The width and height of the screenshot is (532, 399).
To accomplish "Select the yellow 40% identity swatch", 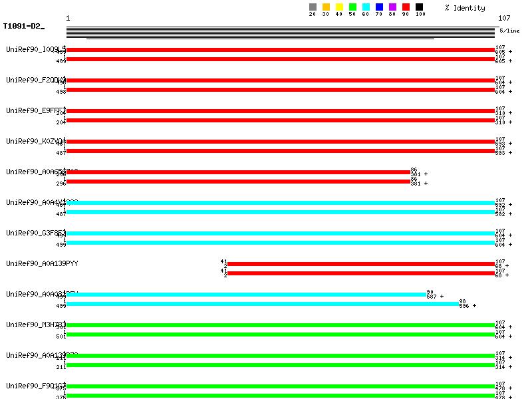I will point(339,7).
